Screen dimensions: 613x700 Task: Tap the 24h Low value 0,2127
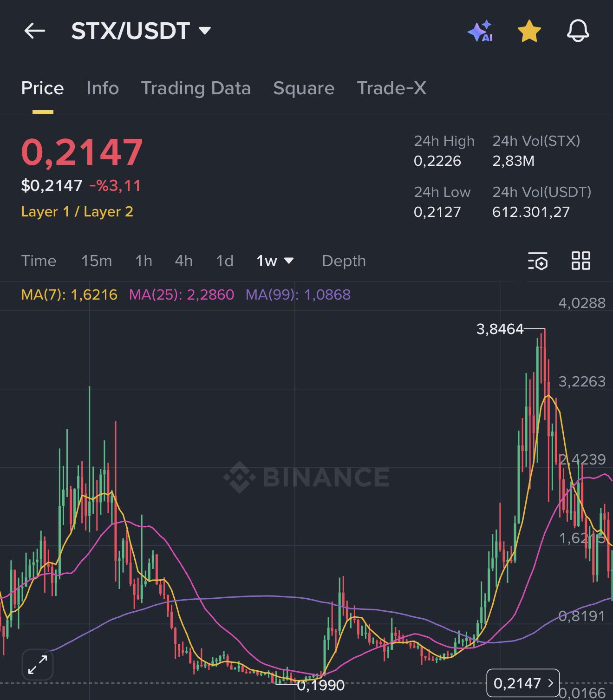[437, 212]
